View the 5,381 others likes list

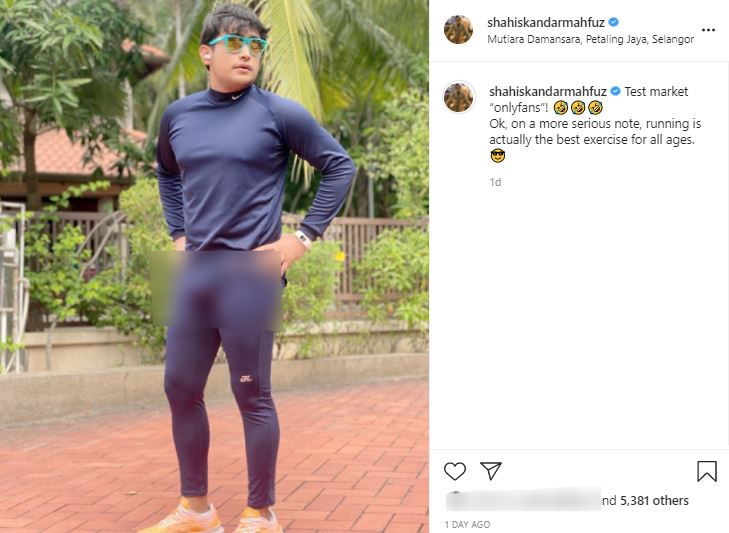[x=654, y=500]
